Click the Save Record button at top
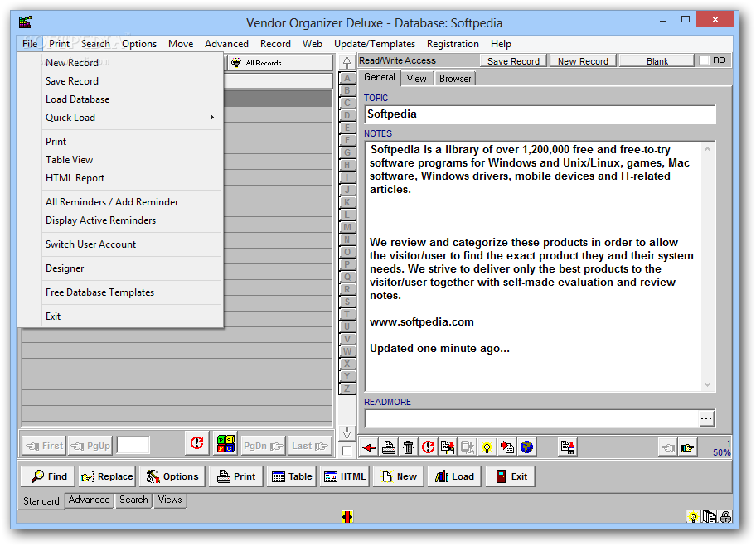This screenshot has width=756, height=546. coord(513,61)
